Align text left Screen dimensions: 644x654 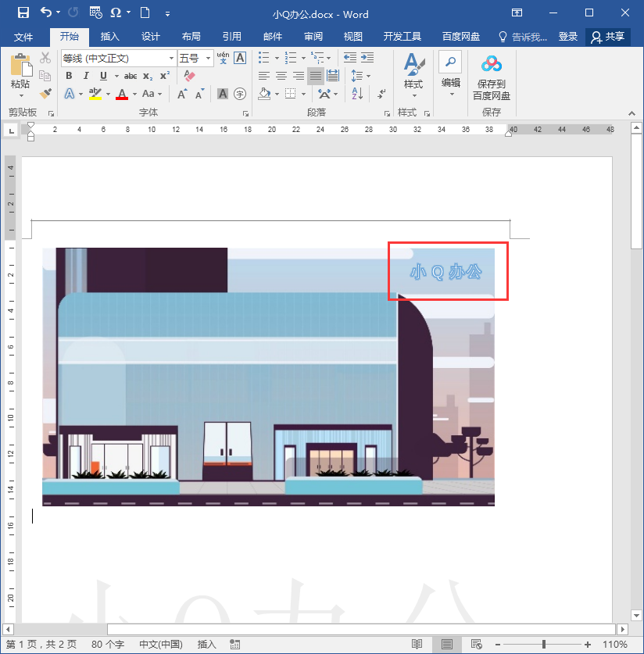(x=263, y=76)
